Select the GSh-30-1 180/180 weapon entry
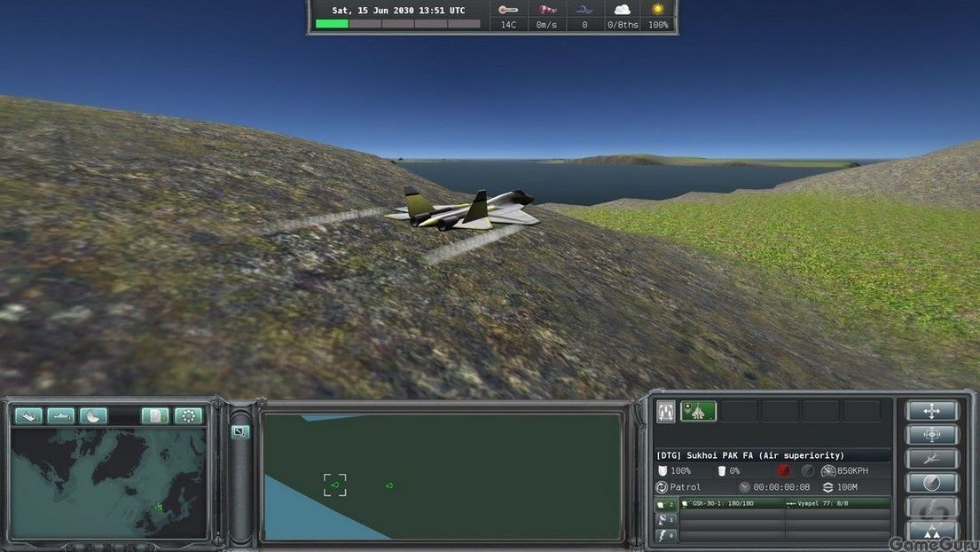This screenshot has height=552, width=980. point(732,503)
